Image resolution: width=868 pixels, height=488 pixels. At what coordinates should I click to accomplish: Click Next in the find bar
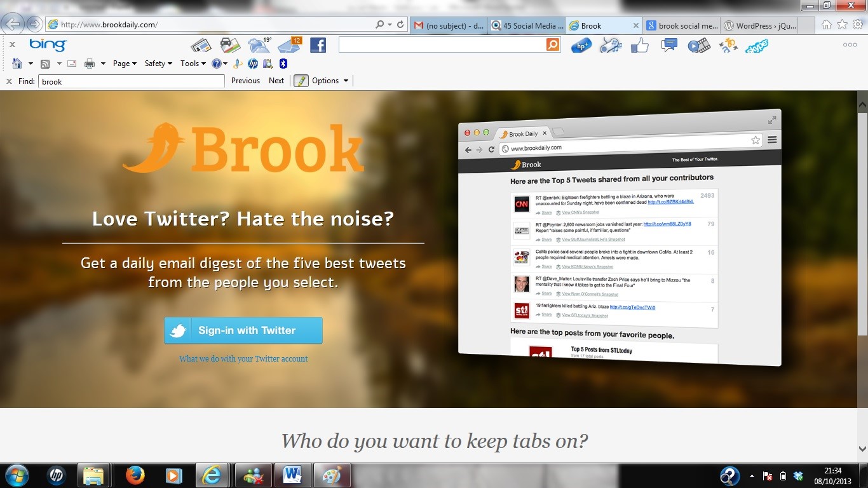pyautogui.click(x=276, y=81)
